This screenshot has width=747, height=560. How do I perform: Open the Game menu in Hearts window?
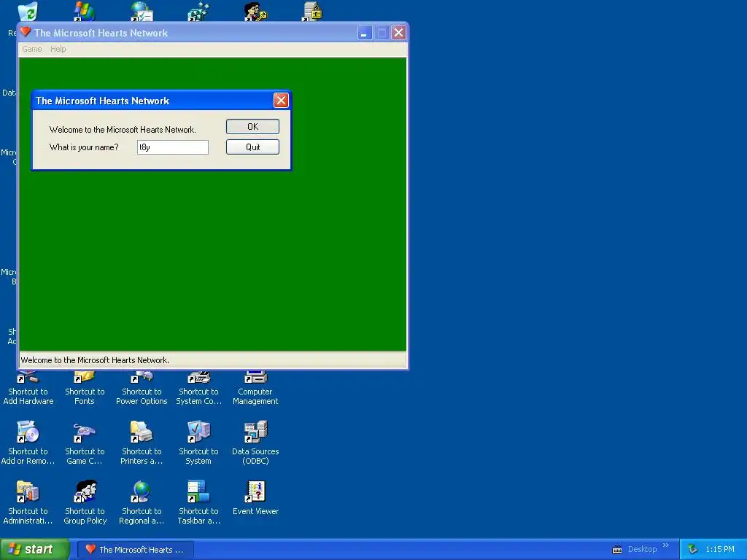pyautogui.click(x=32, y=49)
